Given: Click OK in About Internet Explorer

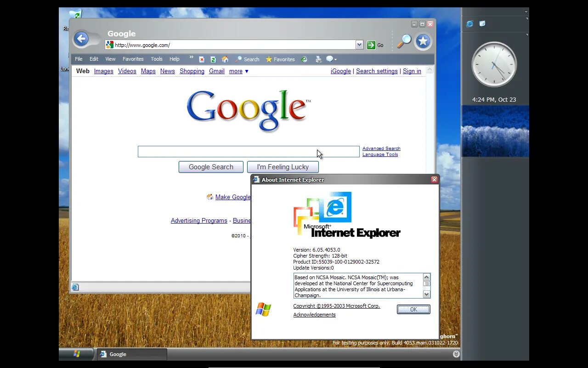Looking at the screenshot, I should 413,310.
